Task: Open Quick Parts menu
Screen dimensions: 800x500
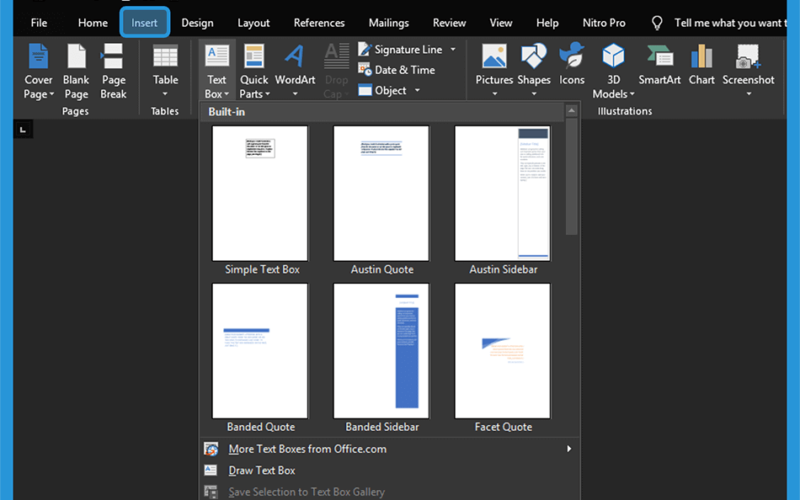Action: tap(254, 71)
